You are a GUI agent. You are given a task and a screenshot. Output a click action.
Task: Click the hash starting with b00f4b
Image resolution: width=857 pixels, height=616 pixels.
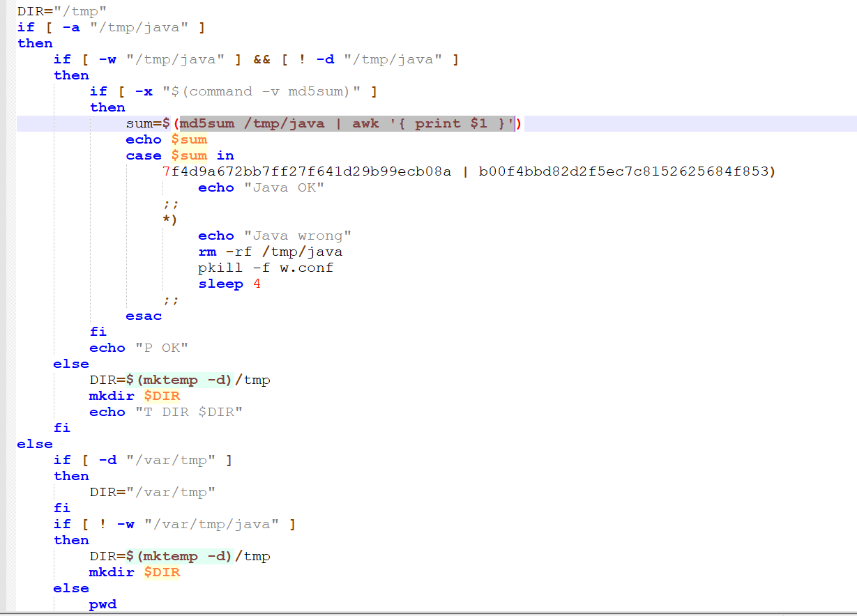coord(623,171)
